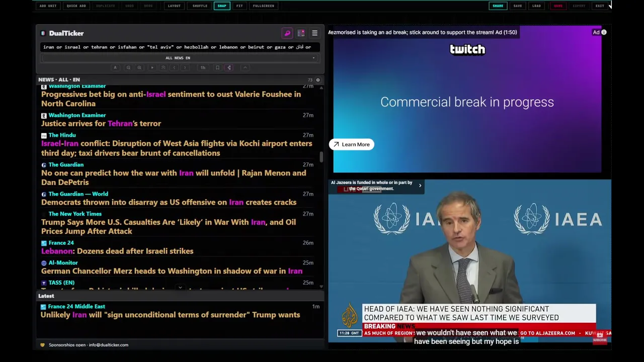Image resolution: width=644 pixels, height=362 pixels.
Task: Click The Guardian — World source label
Action: click(x=78, y=194)
